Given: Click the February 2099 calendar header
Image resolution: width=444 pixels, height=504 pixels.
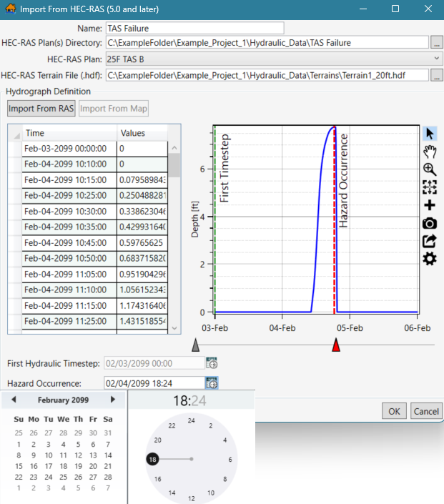Looking at the screenshot, I should click(x=63, y=400).
